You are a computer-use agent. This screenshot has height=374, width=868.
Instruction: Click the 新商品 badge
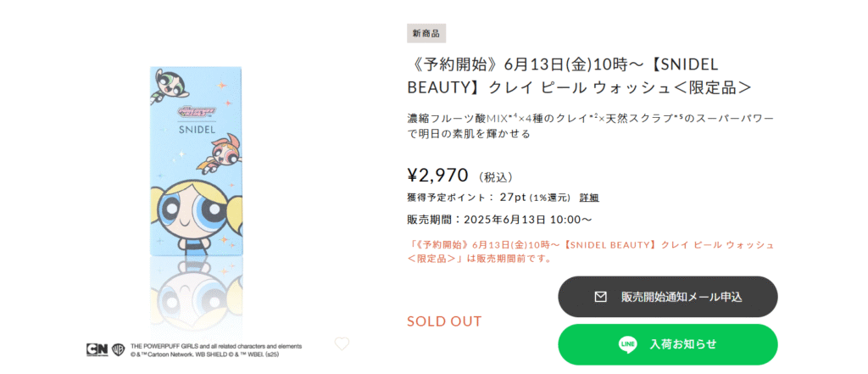(426, 33)
